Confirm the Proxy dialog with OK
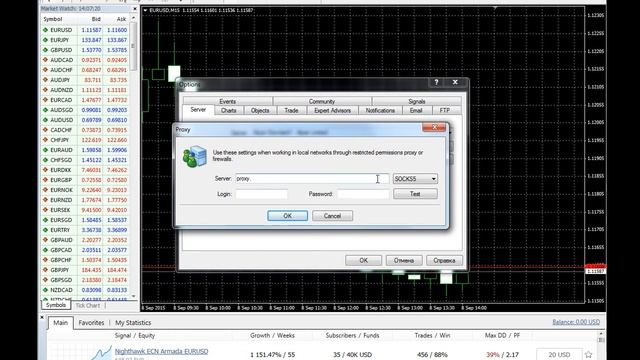Viewport: 640px width, 360px height. pyautogui.click(x=287, y=216)
